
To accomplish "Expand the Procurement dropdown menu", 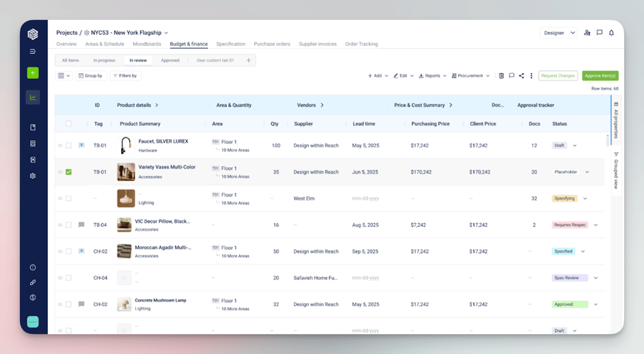I will click(x=470, y=75).
